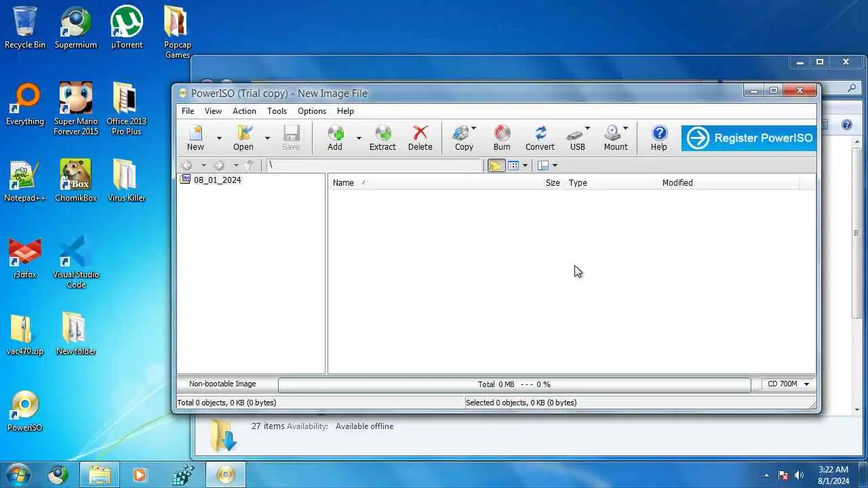
Task: Click the pane layout icon
Action: point(543,165)
